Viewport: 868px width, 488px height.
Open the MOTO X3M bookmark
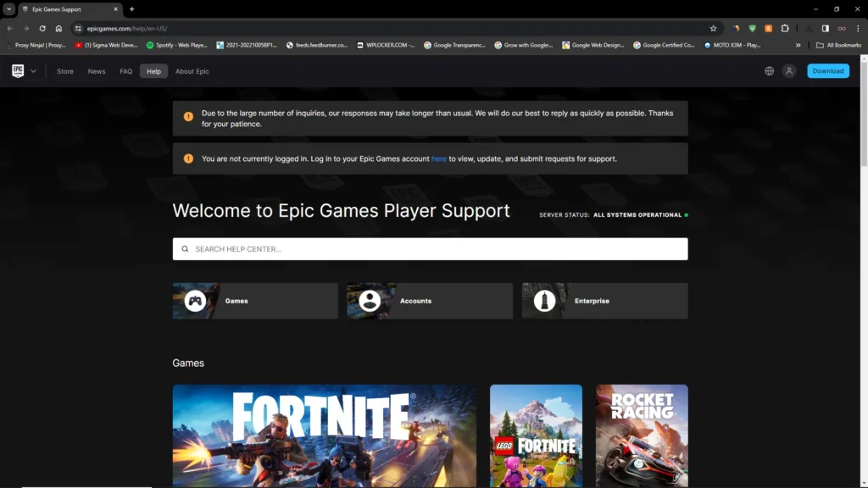[x=733, y=46]
